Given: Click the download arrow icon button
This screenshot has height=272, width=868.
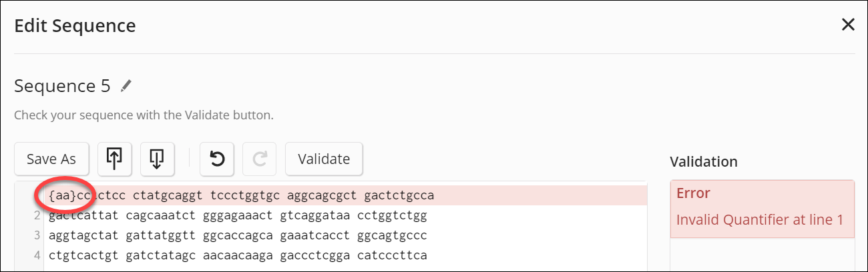Looking at the screenshot, I should (157, 159).
